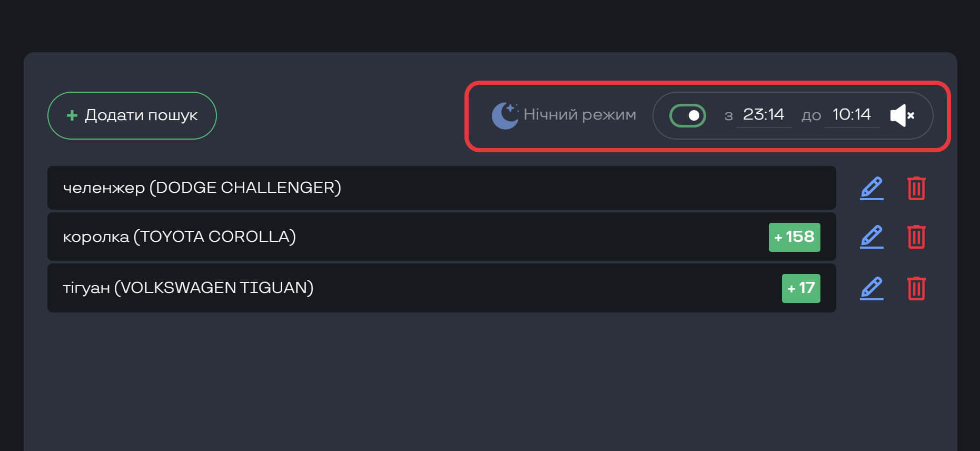The image size is (980, 451).
Task: Click the Додати пошук button
Action: pos(132,115)
